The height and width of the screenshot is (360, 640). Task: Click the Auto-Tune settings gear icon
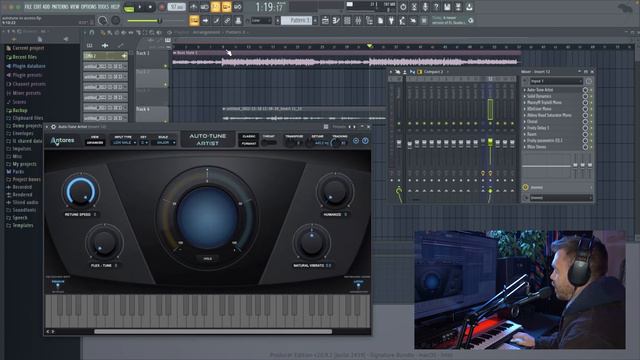(356, 141)
